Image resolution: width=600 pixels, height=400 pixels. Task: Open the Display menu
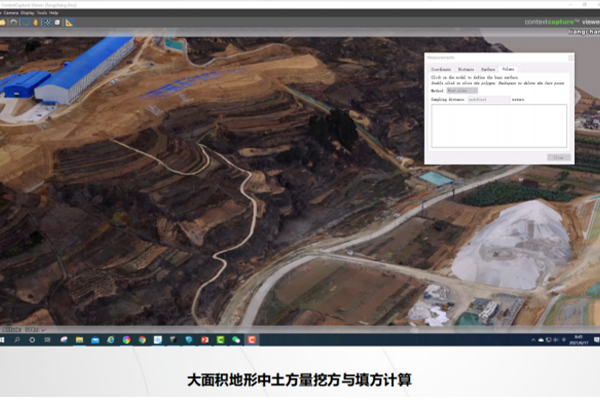coord(28,12)
